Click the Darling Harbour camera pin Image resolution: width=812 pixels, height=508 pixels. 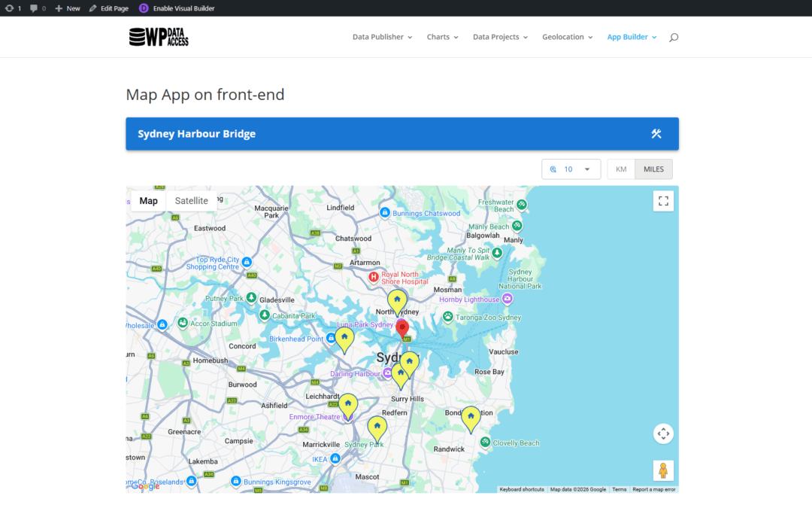click(387, 373)
